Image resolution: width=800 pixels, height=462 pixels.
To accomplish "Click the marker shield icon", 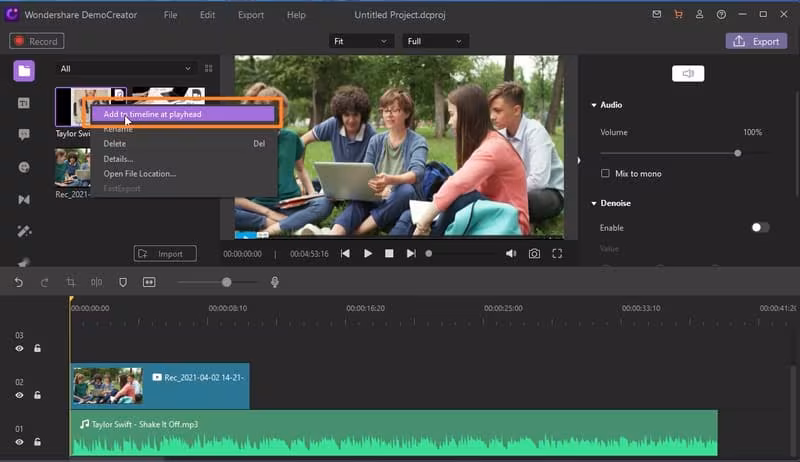I will (x=123, y=282).
